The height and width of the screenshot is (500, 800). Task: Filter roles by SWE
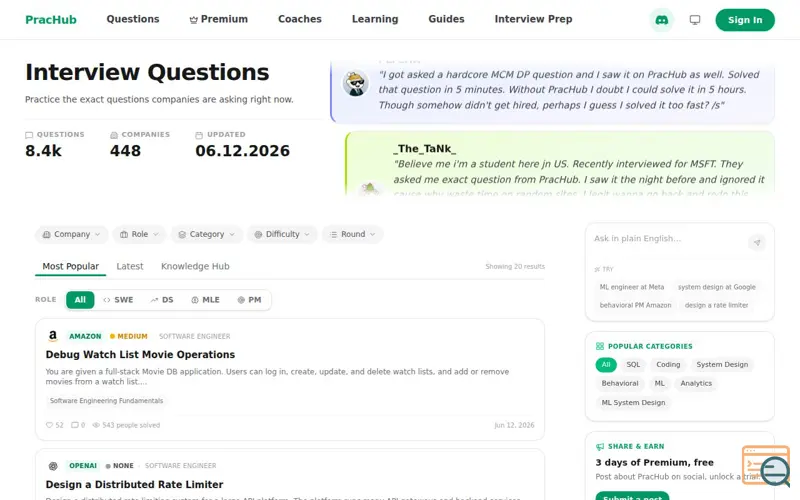click(x=118, y=300)
